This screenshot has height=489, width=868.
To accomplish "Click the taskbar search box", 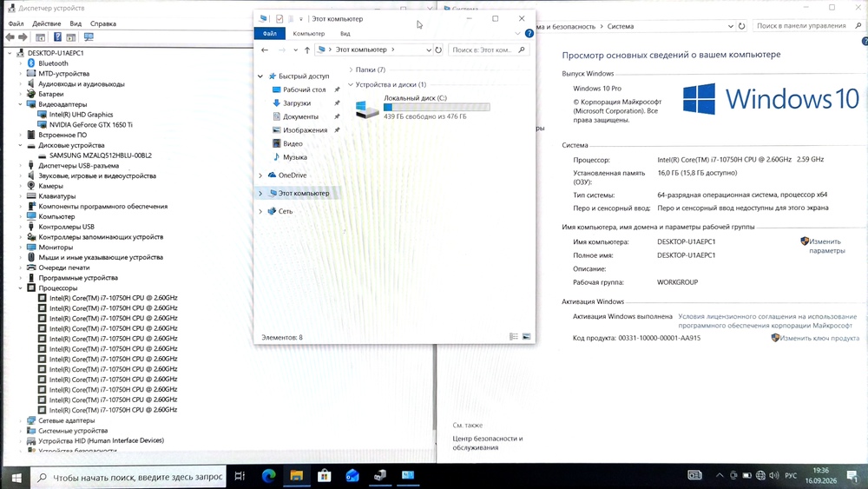I will (x=128, y=476).
